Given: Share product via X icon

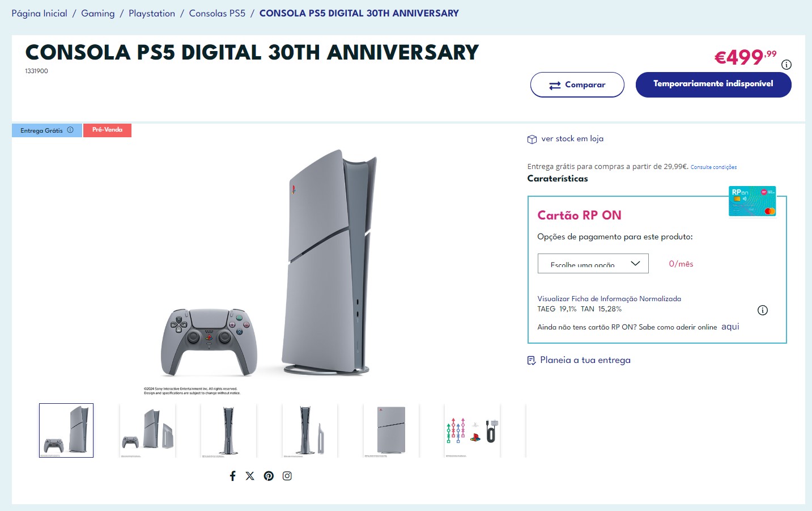Looking at the screenshot, I should point(250,476).
